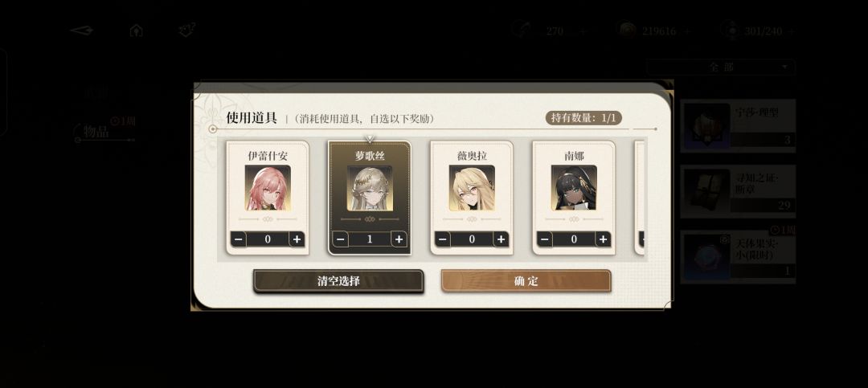
Task: Click the back arrow icon top left
Action: pos(81,31)
